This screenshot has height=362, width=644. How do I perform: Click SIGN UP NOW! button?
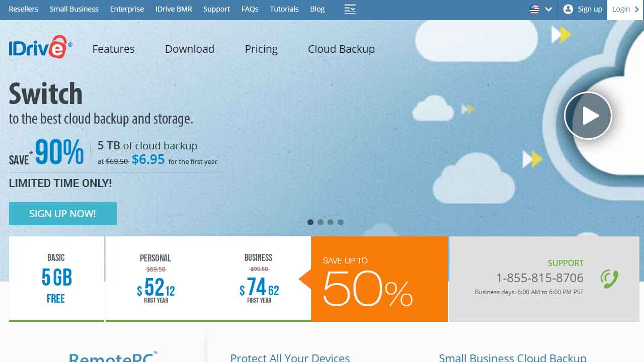coord(63,214)
